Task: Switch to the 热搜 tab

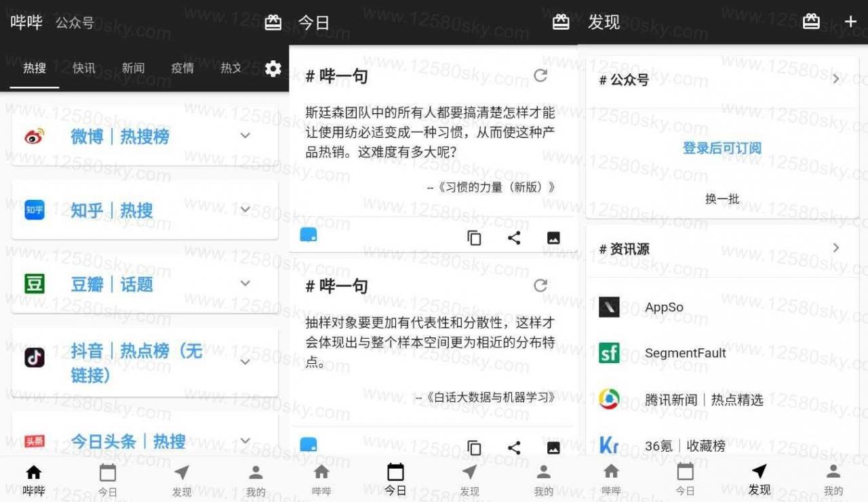Action: 35,68
